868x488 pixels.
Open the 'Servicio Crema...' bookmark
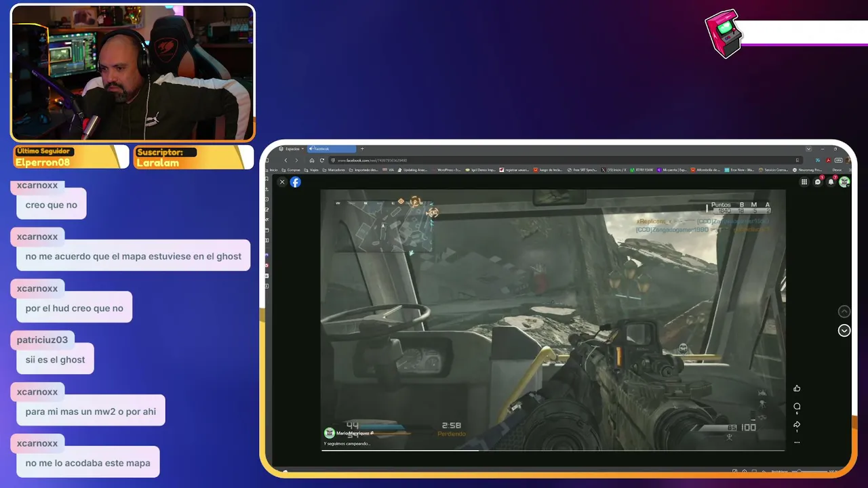(x=774, y=170)
